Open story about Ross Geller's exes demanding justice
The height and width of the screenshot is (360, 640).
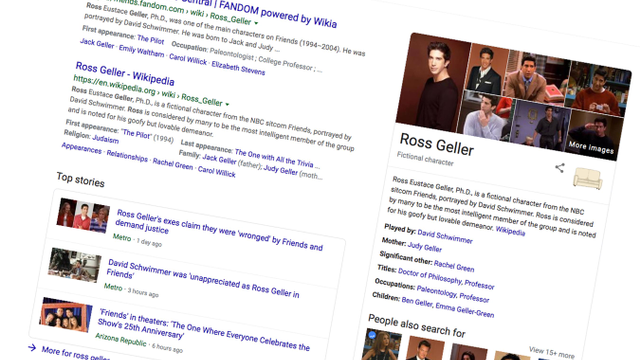click(219, 229)
